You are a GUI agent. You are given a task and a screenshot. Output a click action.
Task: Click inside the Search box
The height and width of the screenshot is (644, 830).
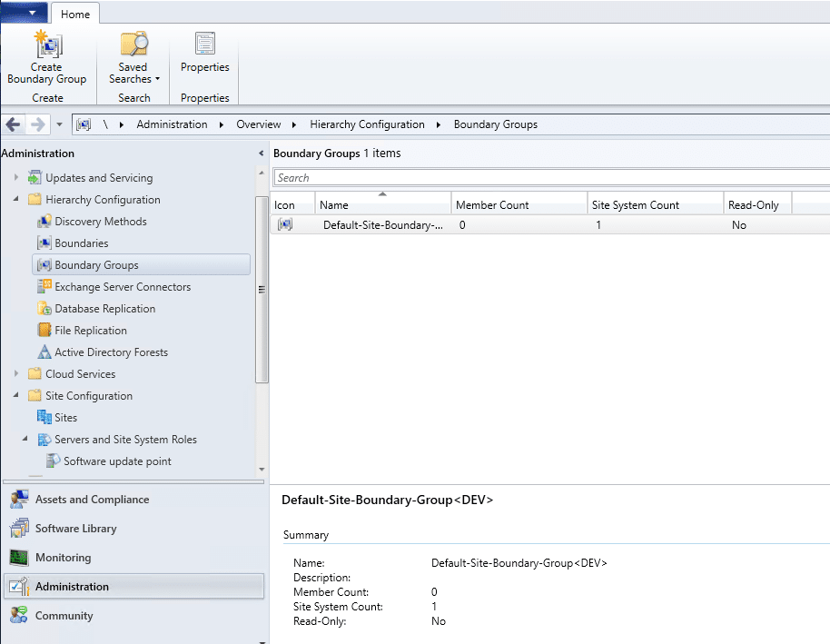[454, 178]
